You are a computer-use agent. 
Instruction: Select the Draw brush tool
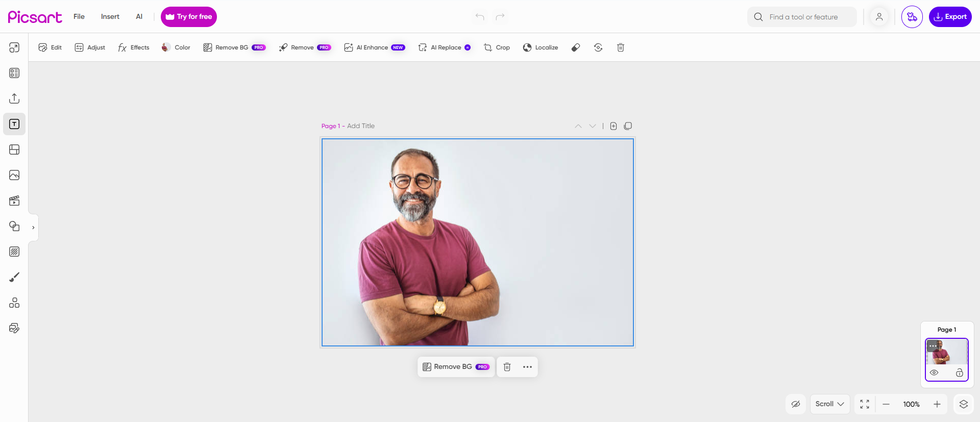tap(14, 277)
